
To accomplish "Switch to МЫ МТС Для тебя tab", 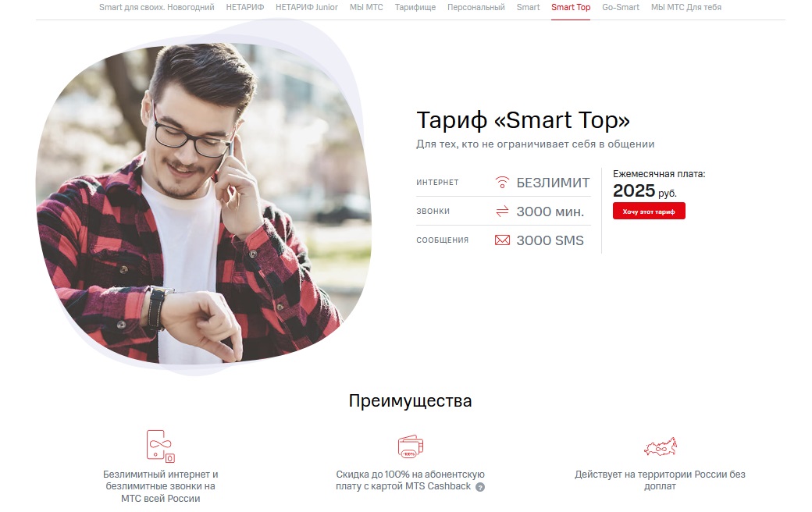I will (686, 7).
